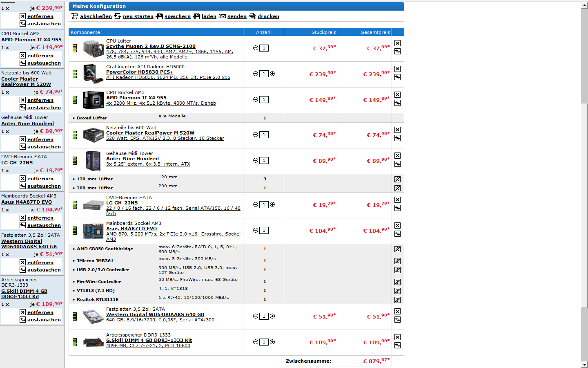Remove Asus M4A87TD EVO via table X icon
Viewport: 588px width, 368px height.
click(397, 226)
